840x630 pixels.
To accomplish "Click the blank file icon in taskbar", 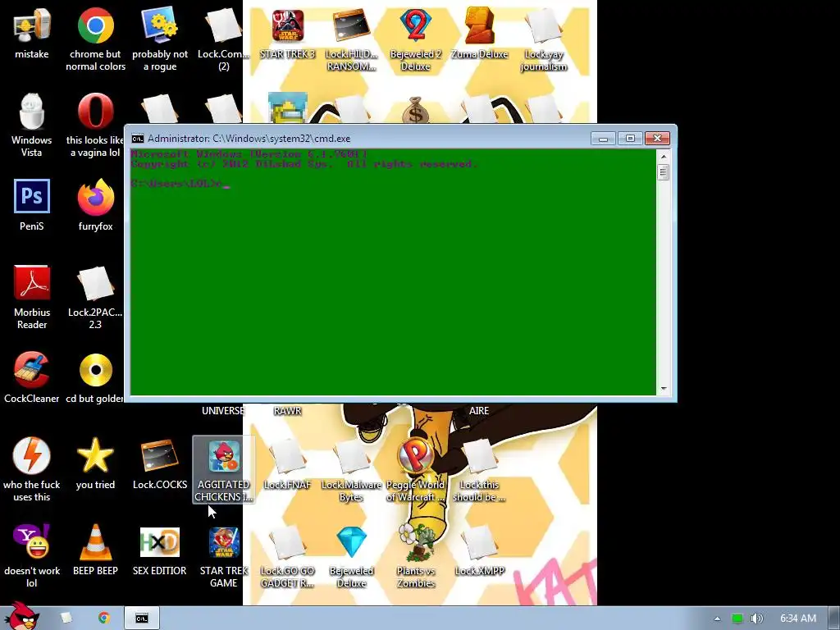I will tap(66, 618).
